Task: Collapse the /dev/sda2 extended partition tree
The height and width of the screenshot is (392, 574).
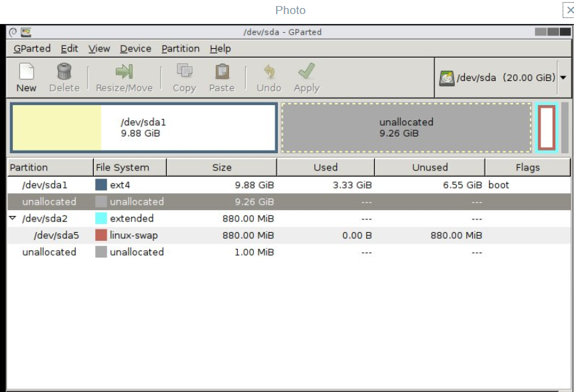Action: click(x=13, y=218)
